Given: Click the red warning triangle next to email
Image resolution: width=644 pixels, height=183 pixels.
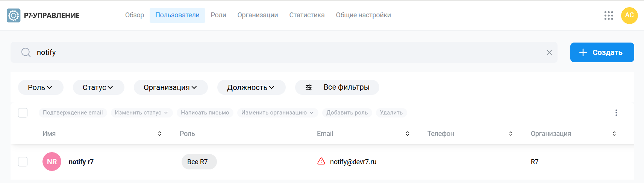Looking at the screenshot, I should [x=321, y=162].
